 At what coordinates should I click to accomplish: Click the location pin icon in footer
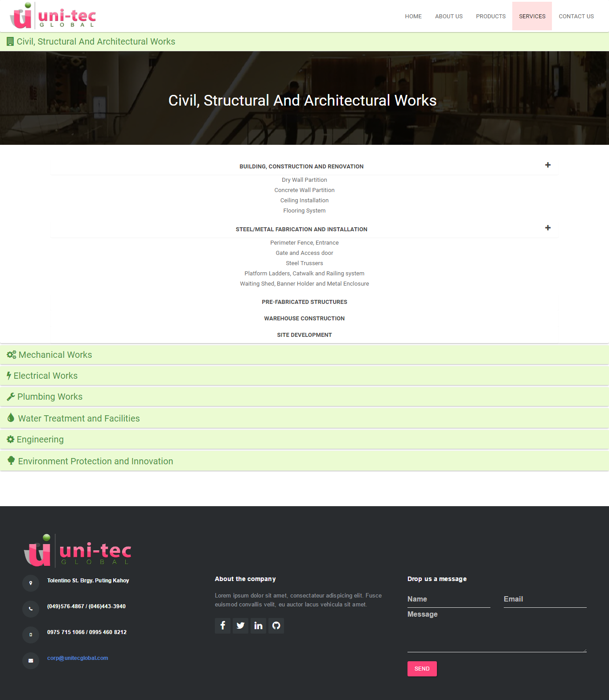[x=31, y=583]
